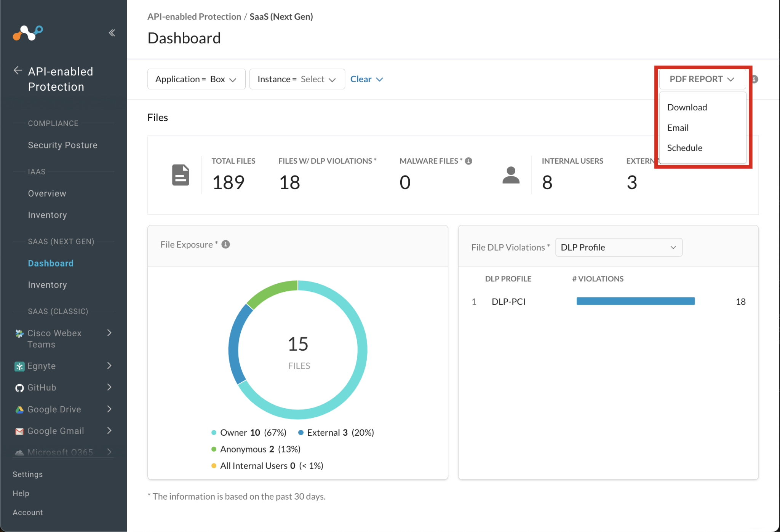Open the DLP Profile dropdown
Screen dimensions: 780x532
pos(619,247)
